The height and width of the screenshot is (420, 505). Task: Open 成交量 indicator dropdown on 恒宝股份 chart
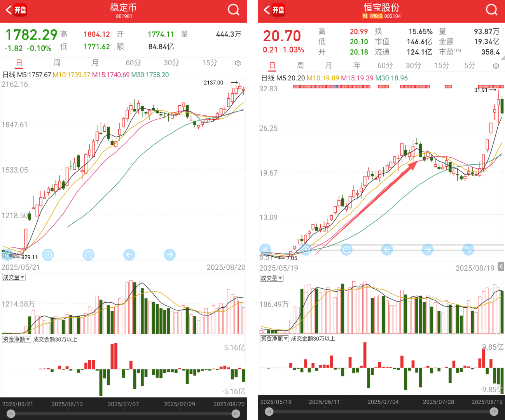271,278
